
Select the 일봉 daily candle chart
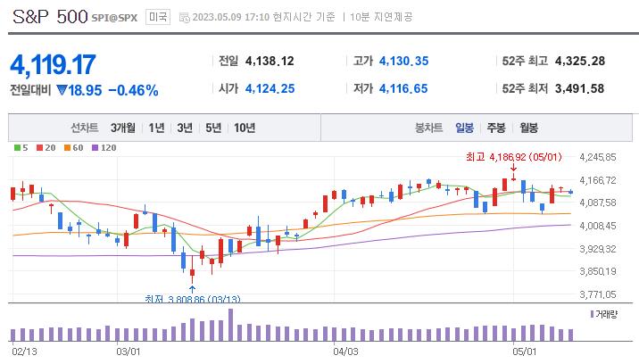[x=465, y=128]
